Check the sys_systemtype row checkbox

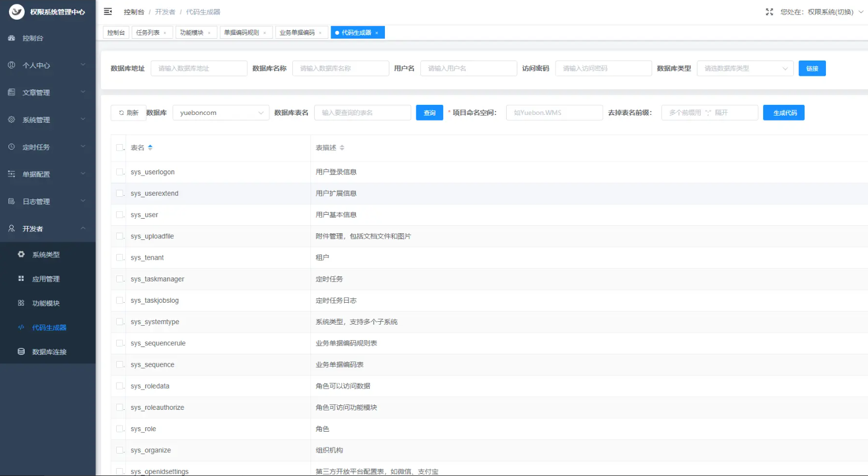120,322
